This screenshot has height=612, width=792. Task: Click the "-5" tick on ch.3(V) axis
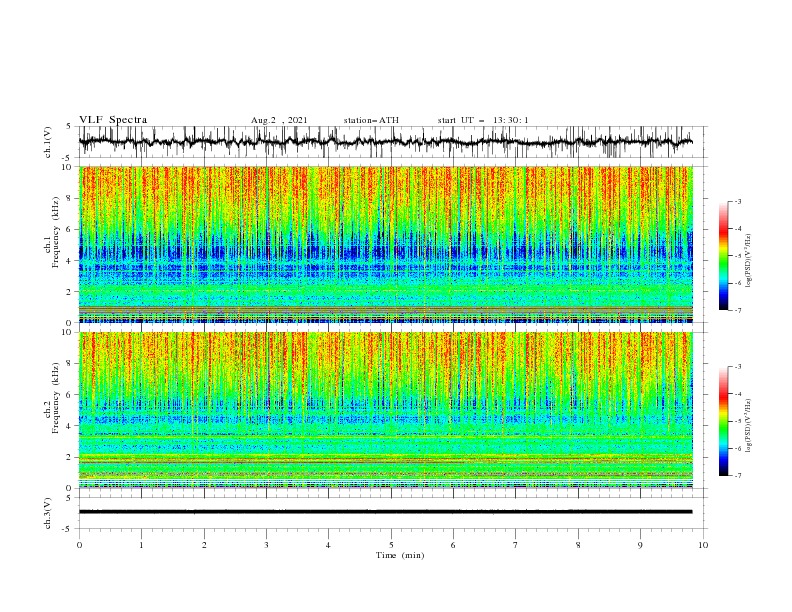pyautogui.click(x=68, y=529)
